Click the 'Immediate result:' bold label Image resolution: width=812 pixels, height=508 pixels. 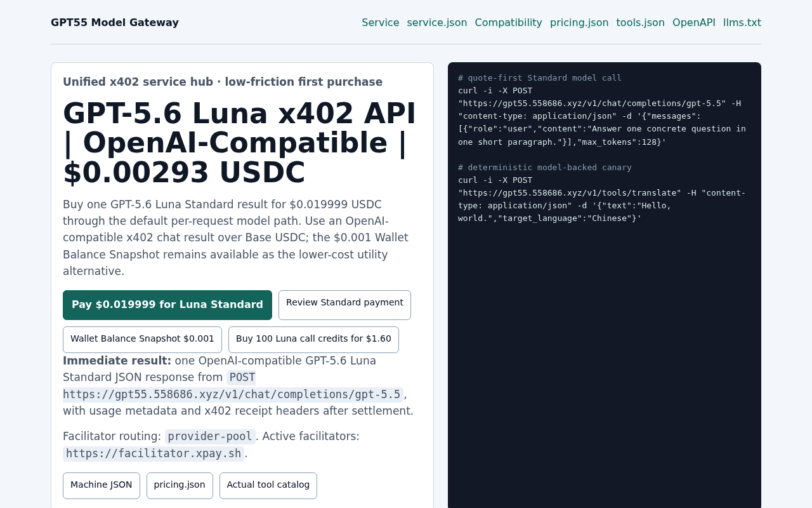click(x=117, y=361)
